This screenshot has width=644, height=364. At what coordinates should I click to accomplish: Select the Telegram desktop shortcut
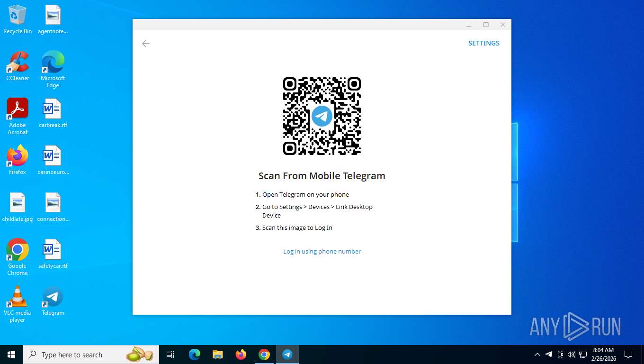pos(53,301)
